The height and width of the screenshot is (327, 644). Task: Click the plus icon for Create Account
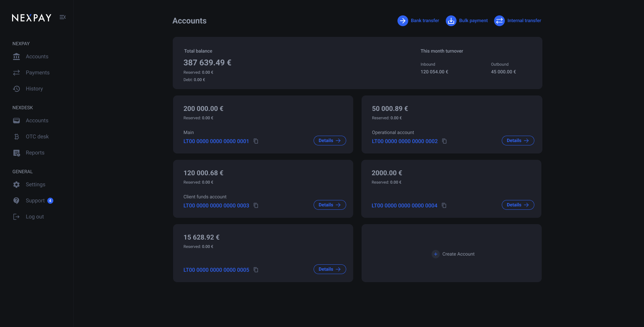click(436, 254)
